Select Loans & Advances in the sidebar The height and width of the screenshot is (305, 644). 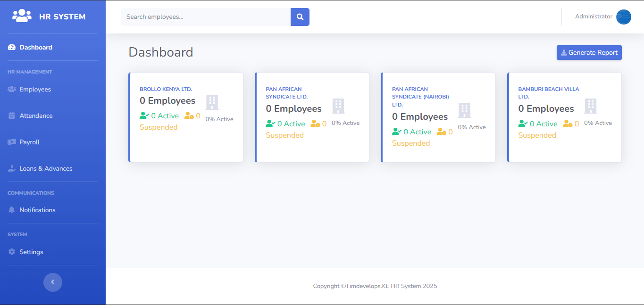[x=45, y=168]
